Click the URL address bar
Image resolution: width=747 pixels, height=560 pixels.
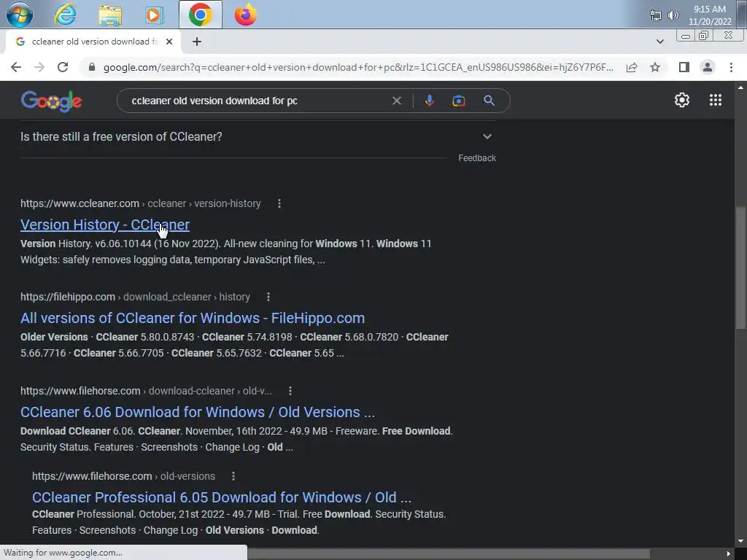coord(357,67)
